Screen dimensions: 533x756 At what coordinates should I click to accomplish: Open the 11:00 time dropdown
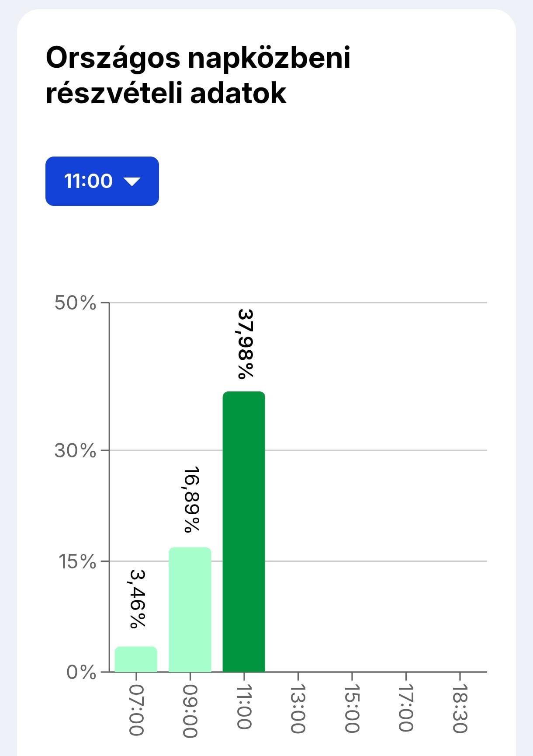tap(102, 181)
